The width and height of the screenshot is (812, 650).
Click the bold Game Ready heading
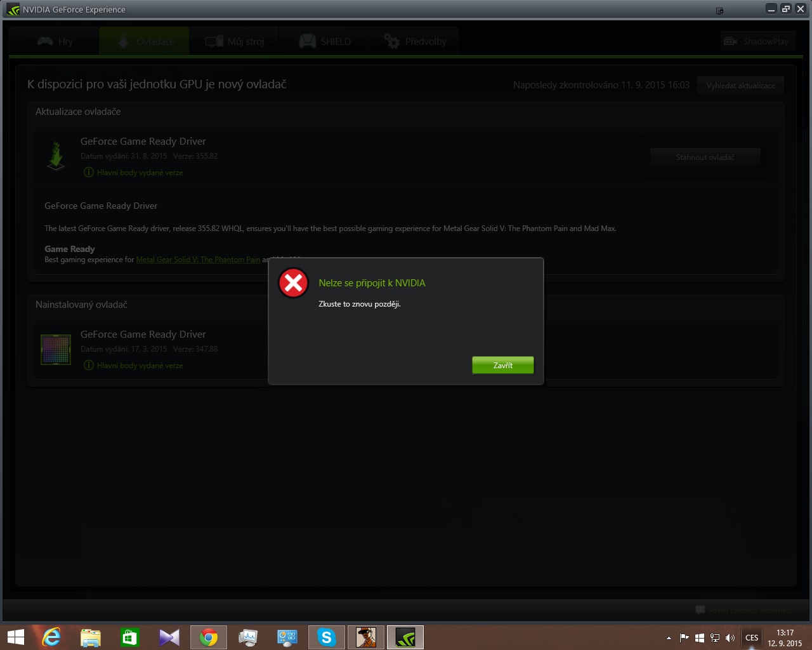pyautogui.click(x=70, y=249)
